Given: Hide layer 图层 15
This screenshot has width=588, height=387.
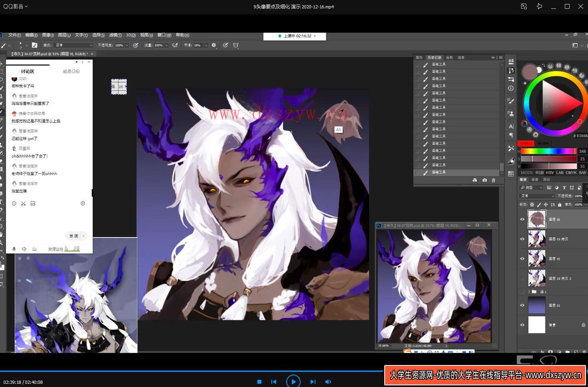Looking at the screenshot, I should coord(522,258).
